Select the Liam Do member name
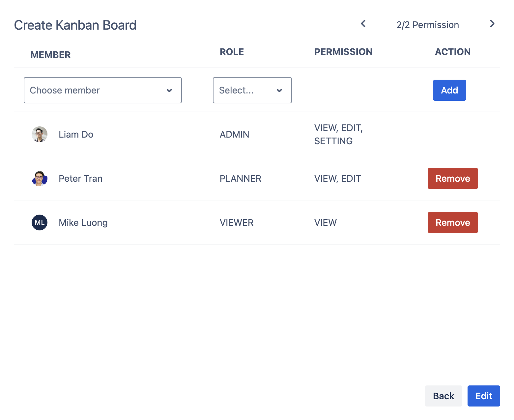514x420 pixels. pos(76,134)
